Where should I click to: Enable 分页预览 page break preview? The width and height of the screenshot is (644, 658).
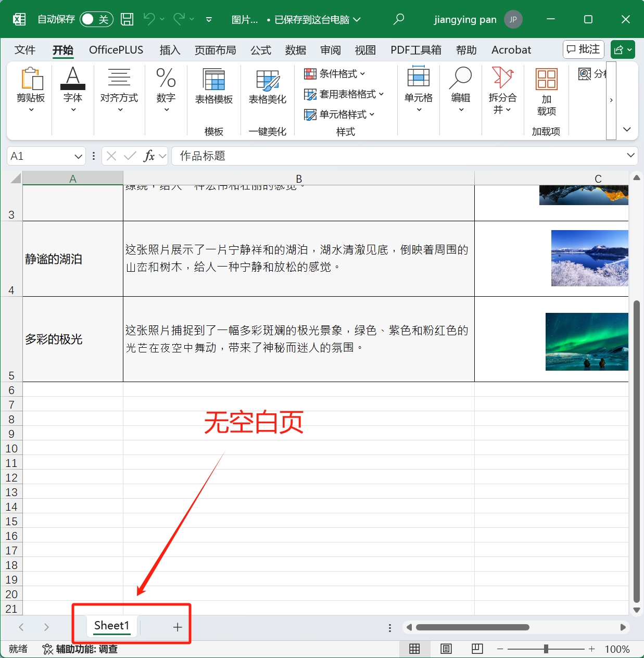[x=477, y=649]
